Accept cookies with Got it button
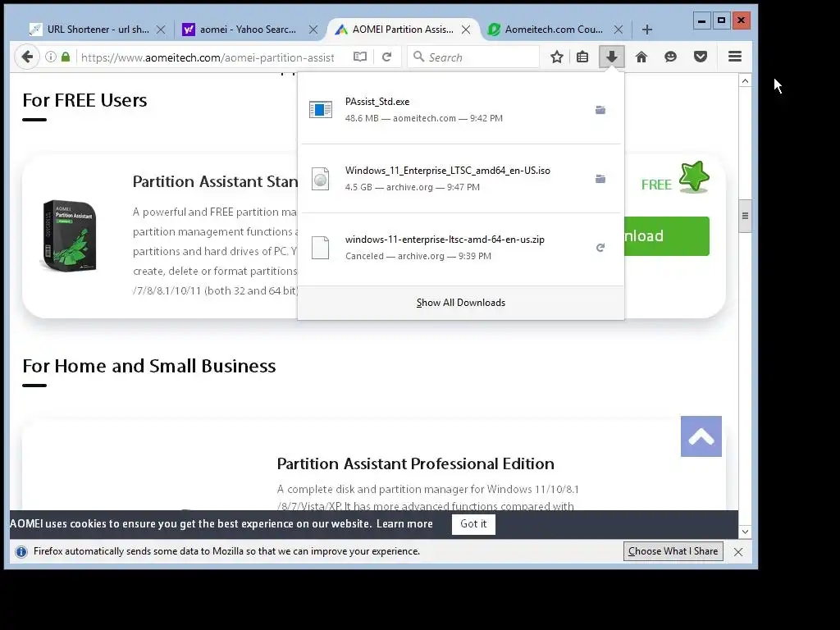Viewport: 840px width, 630px height. click(x=473, y=524)
